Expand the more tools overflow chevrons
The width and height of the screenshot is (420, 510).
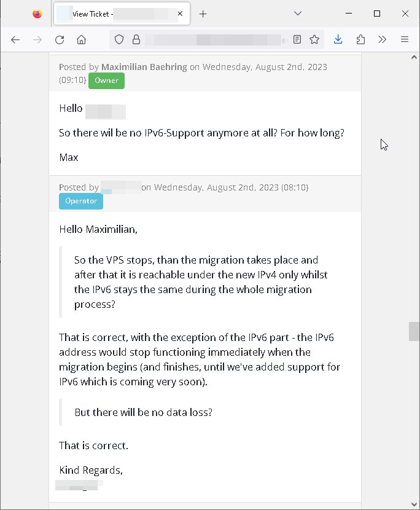[x=382, y=40]
